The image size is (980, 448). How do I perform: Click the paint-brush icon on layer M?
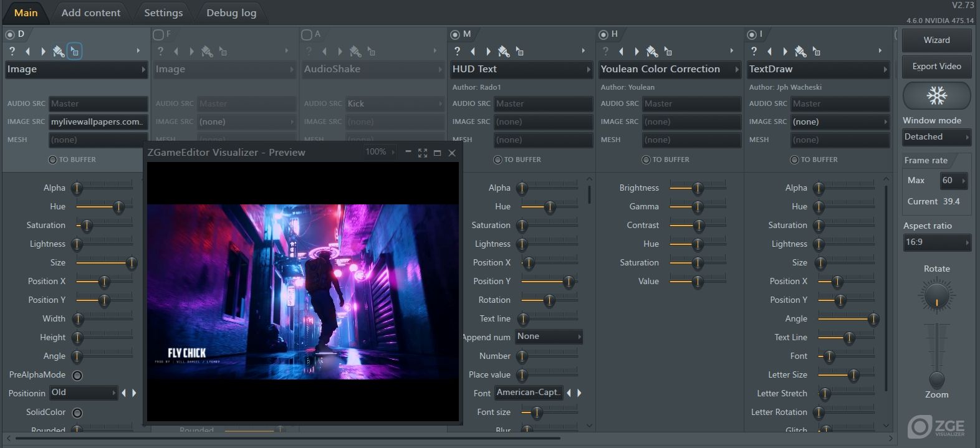(x=504, y=51)
